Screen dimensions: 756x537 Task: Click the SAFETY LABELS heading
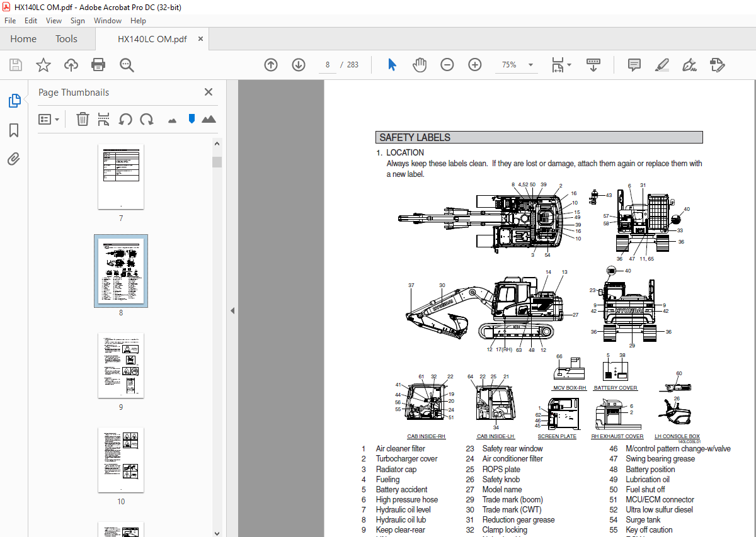pos(415,137)
